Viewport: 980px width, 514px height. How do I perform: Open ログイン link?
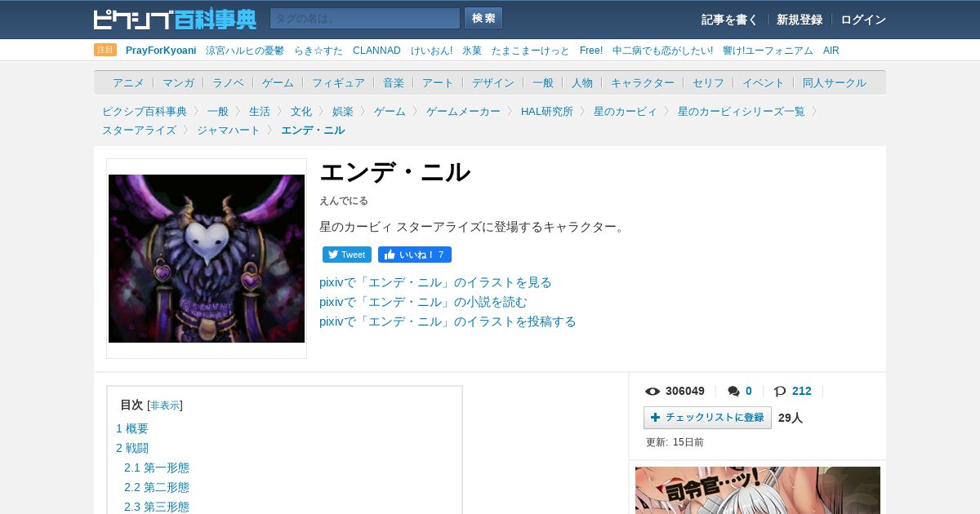(863, 20)
